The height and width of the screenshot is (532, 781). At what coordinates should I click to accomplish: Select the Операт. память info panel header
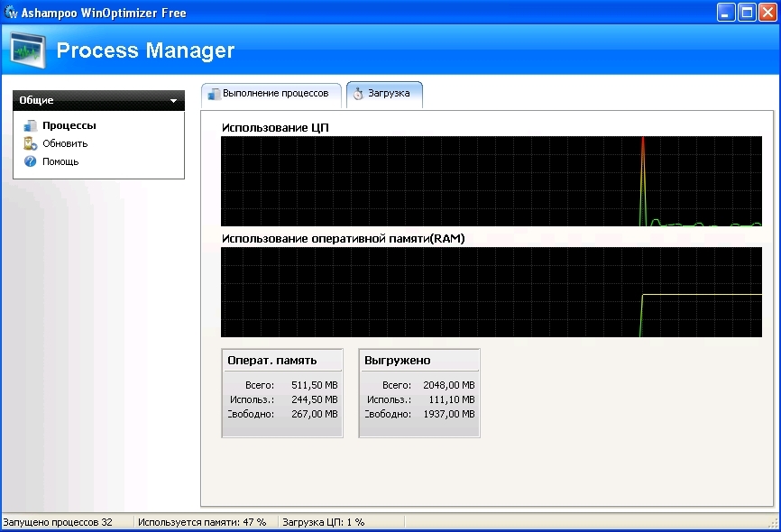(282, 361)
